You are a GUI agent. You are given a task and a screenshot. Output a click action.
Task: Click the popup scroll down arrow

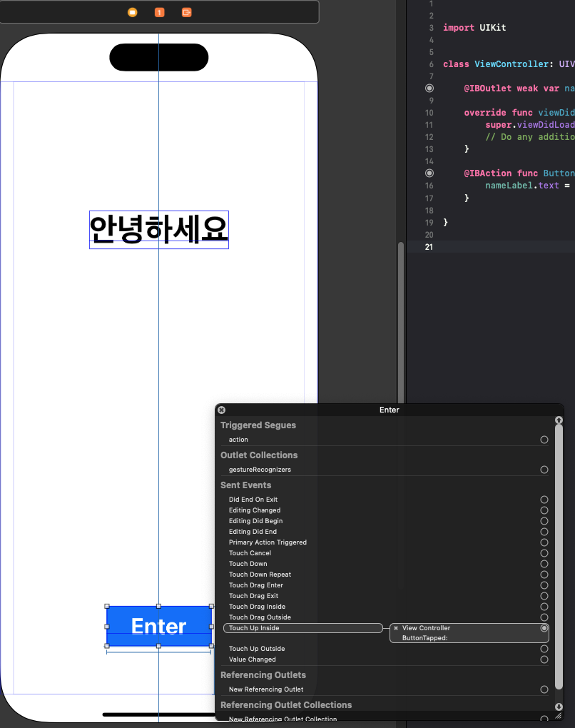(x=559, y=707)
